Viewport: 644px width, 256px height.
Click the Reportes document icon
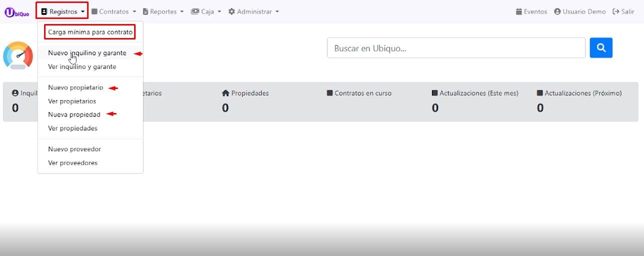(x=146, y=11)
